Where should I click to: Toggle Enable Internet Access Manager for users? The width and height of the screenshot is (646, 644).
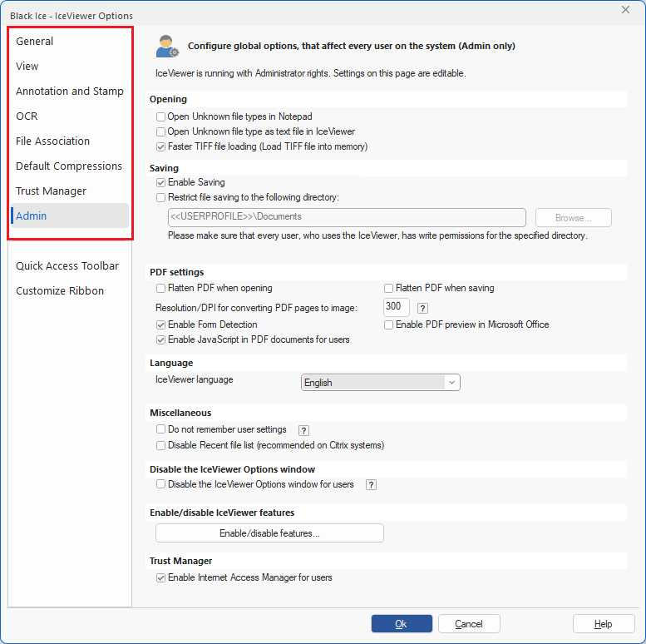pos(160,578)
